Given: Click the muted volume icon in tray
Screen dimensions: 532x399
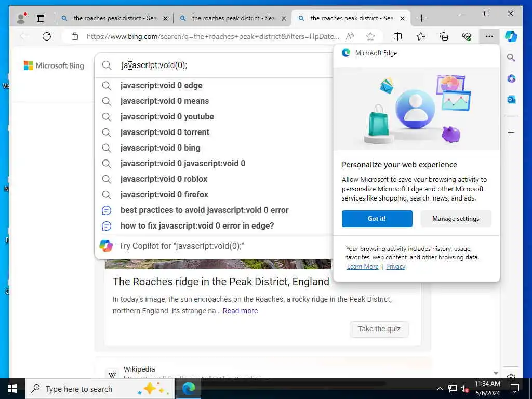Looking at the screenshot, I should click(x=464, y=389).
